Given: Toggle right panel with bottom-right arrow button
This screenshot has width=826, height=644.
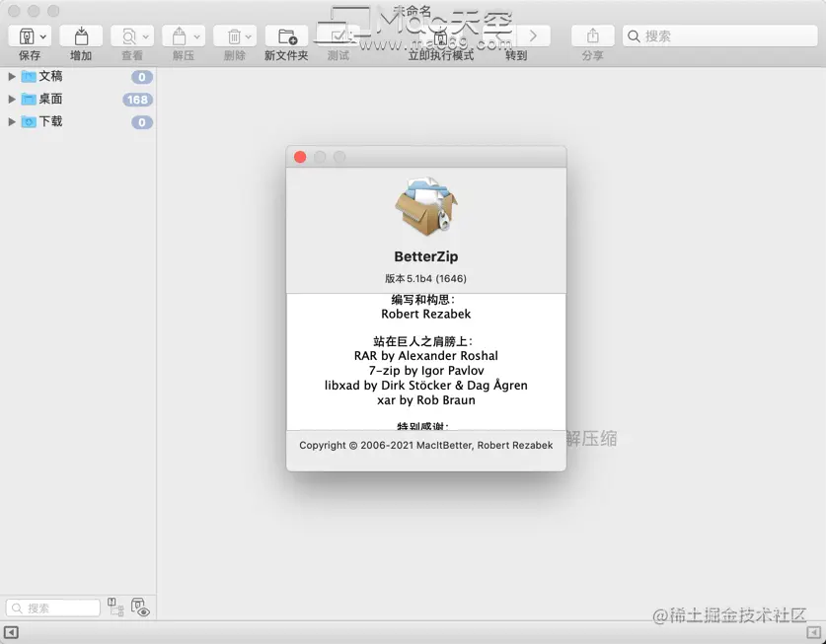Looking at the screenshot, I should [x=814, y=632].
